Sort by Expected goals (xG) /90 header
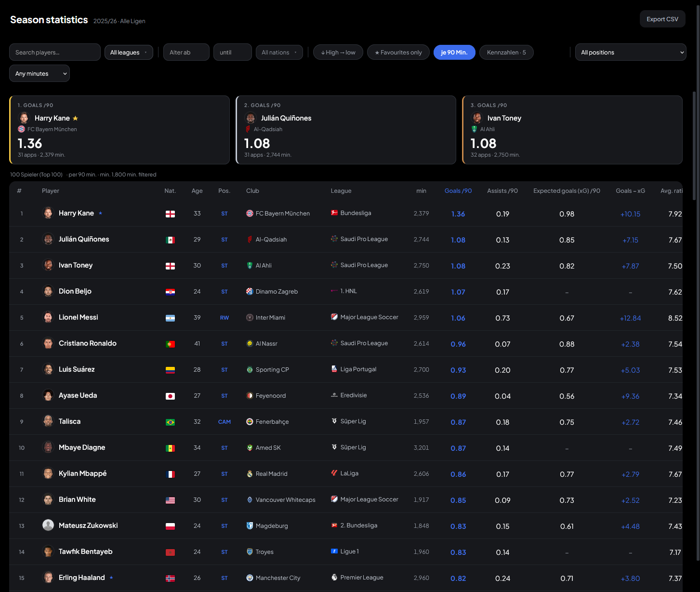The height and width of the screenshot is (592, 700). [x=567, y=191]
